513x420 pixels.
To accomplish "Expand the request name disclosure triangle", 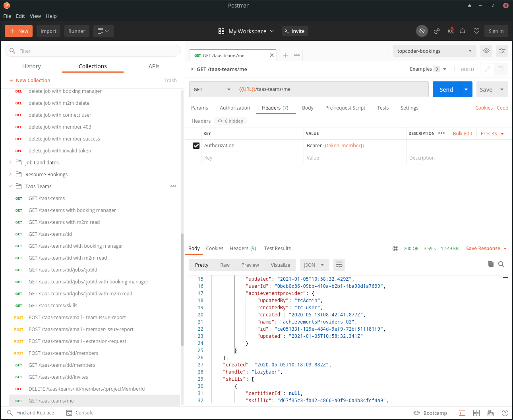I will point(192,69).
